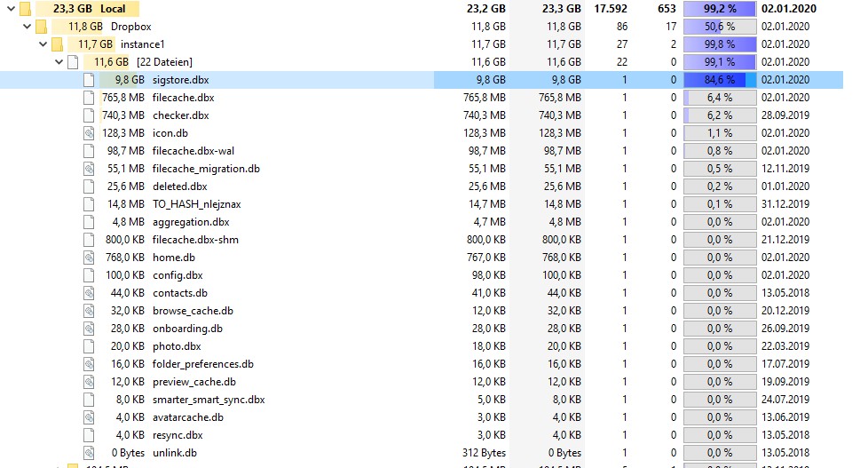Click the 84,6 % bar for sigstore.dbx
This screenshot has width=868, height=468.
720,80
